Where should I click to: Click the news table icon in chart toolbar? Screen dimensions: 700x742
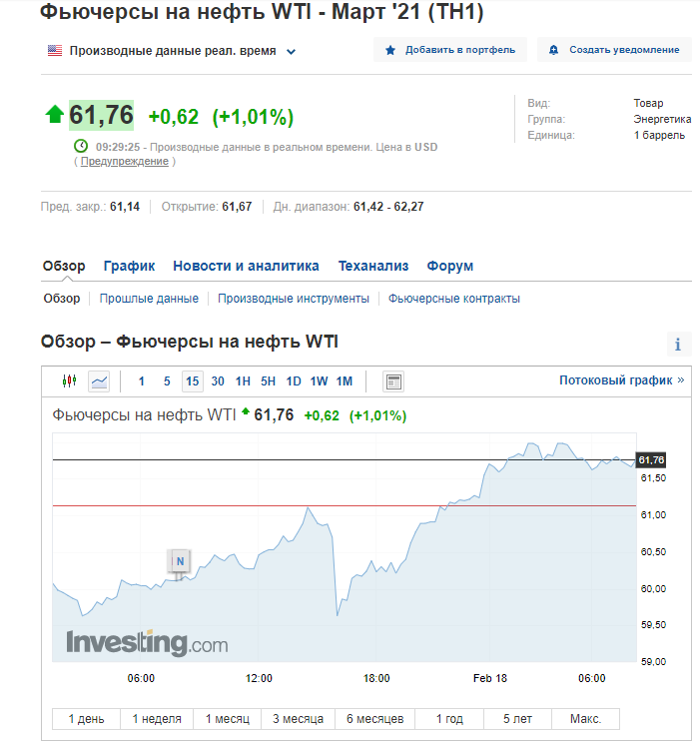[x=393, y=381]
